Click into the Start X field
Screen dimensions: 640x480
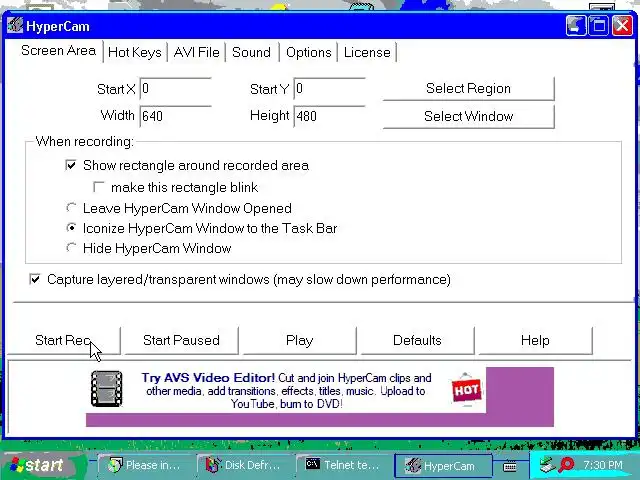pos(176,89)
